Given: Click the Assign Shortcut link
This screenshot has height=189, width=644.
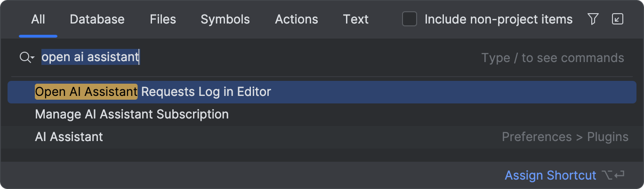Looking at the screenshot, I should [550, 175].
